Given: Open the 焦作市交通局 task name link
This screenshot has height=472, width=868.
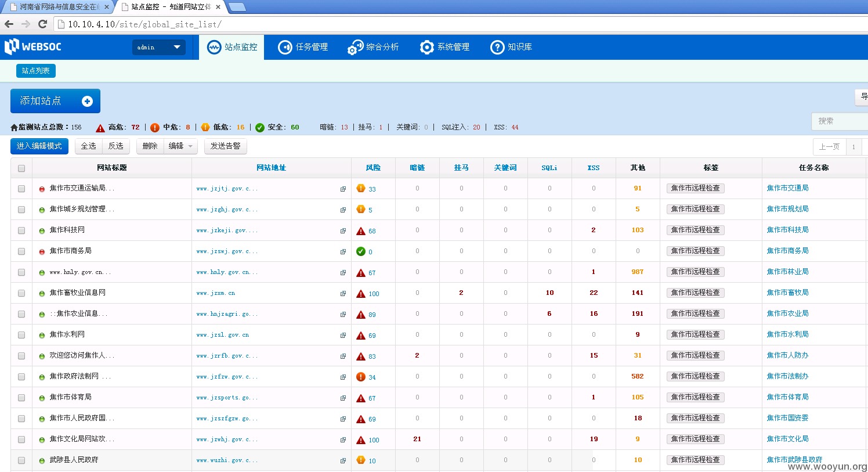Looking at the screenshot, I should 787,188.
